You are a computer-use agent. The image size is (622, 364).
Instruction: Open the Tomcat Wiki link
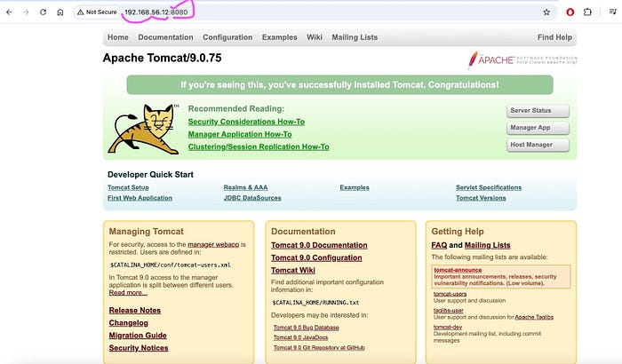(x=293, y=271)
